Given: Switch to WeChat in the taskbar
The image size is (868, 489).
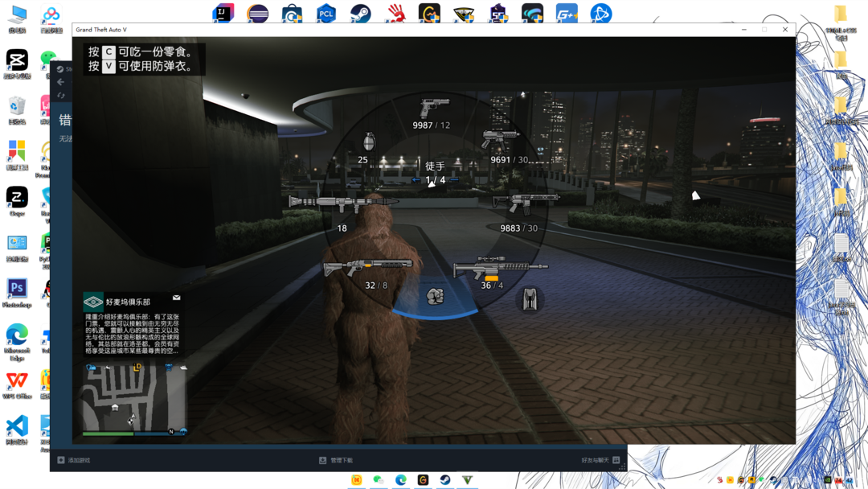Looking at the screenshot, I should pyautogui.click(x=379, y=479).
